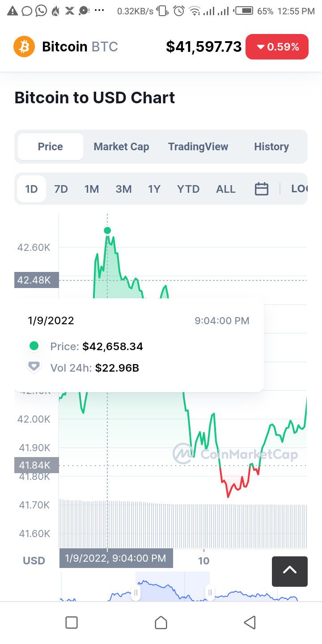Viewport: 322px width, 644px height.
Task: Tap the Android recent apps square
Action: (72, 623)
